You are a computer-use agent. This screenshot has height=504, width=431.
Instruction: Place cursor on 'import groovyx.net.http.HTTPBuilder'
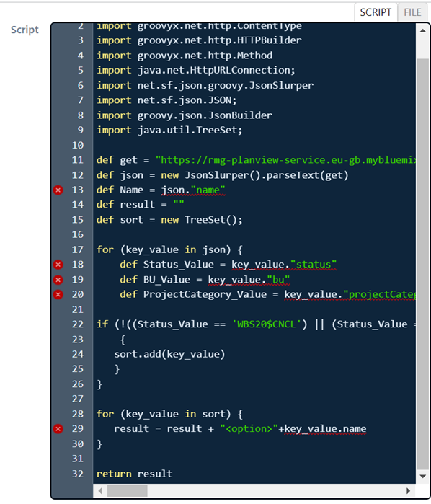199,40
